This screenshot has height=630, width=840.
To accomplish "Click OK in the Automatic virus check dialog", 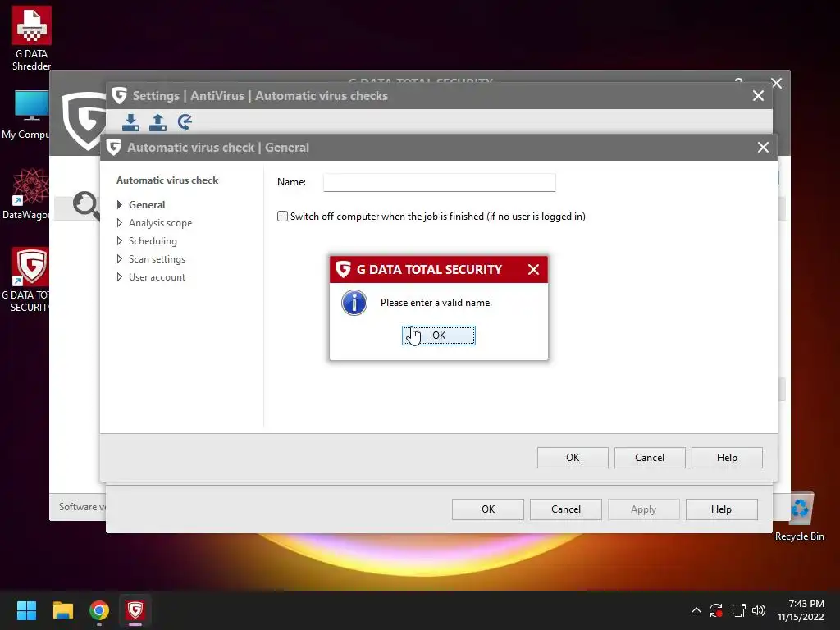I will click(573, 458).
